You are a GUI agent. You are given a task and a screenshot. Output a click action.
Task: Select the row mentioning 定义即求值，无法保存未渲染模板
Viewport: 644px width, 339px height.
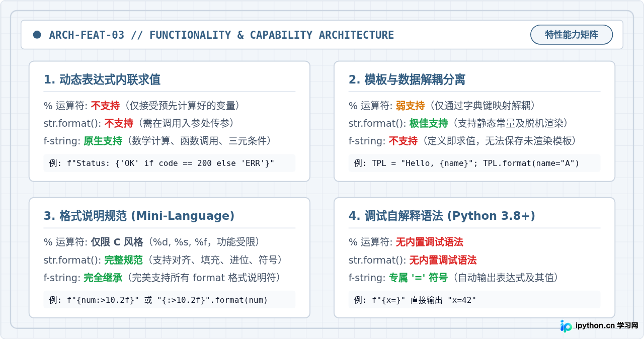click(463, 141)
